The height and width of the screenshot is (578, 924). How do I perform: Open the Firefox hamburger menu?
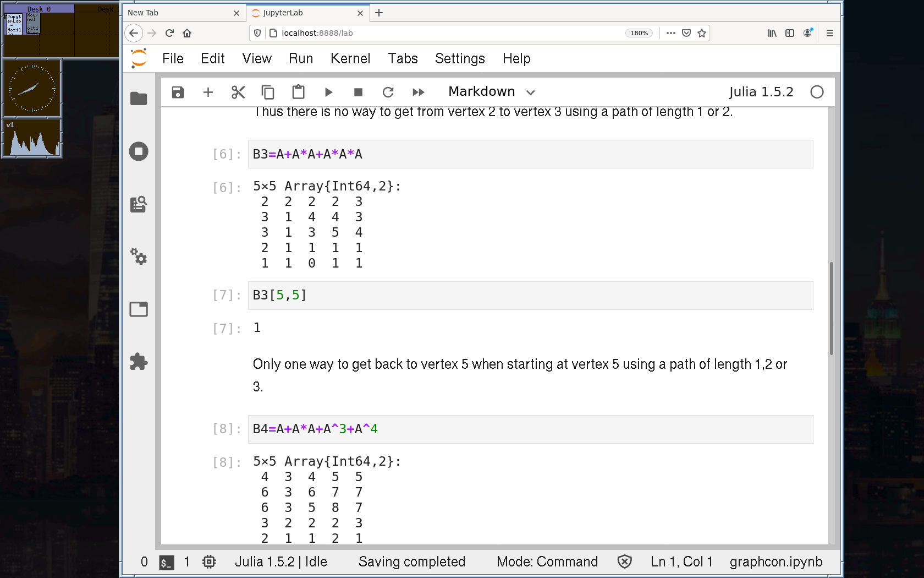829,33
